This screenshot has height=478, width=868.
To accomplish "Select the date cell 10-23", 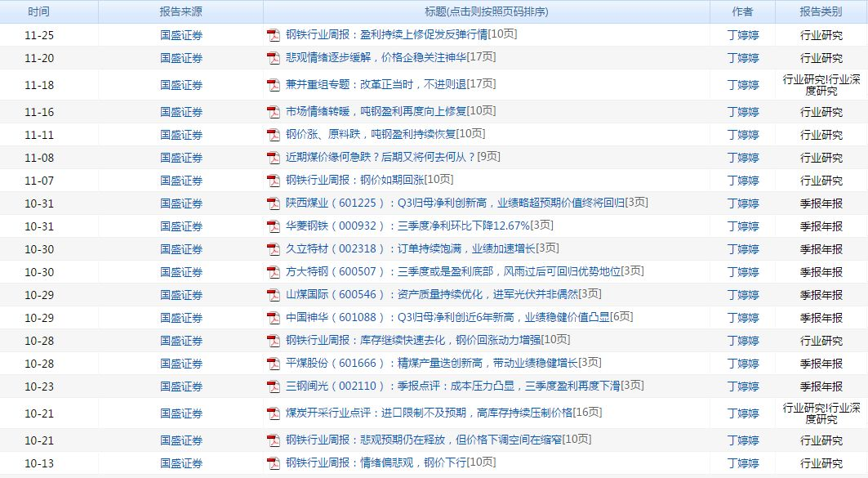I will (39, 386).
